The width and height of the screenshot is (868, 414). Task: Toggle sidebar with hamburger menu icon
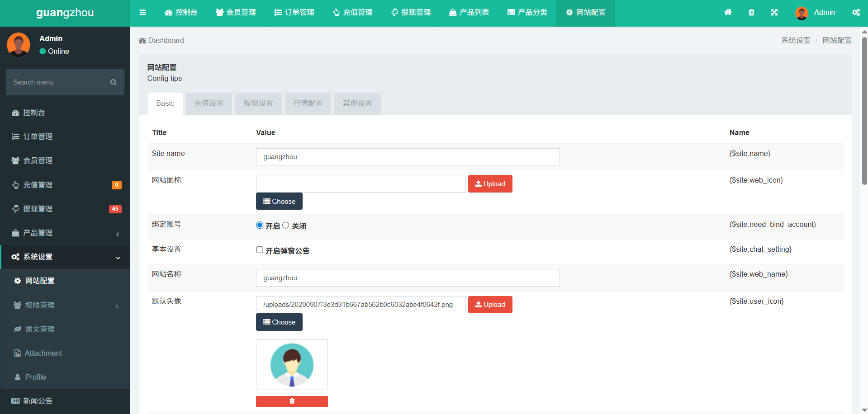point(143,13)
